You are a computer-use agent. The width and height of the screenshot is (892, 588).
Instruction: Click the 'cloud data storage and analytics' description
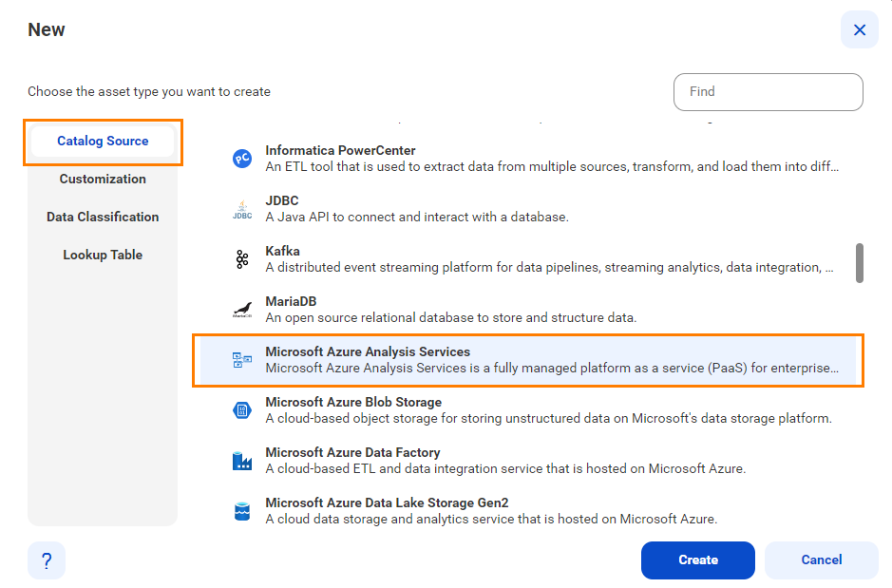(491, 520)
